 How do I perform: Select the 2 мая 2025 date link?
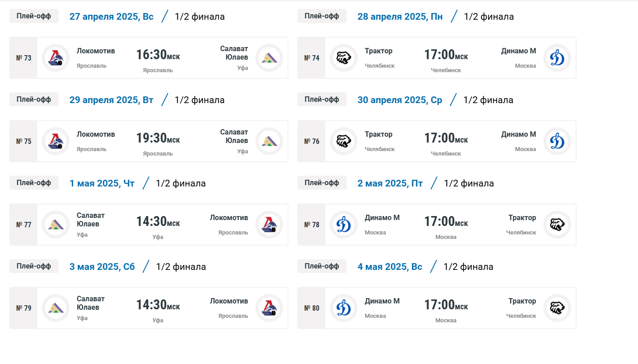(x=390, y=183)
